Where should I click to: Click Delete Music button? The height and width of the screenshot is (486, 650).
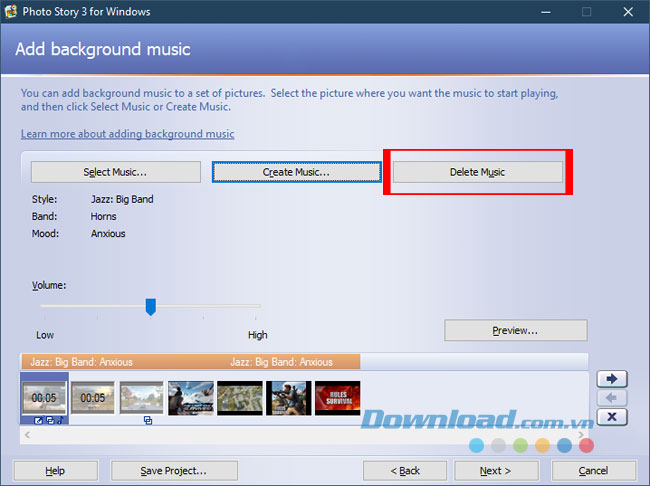click(478, 172)
